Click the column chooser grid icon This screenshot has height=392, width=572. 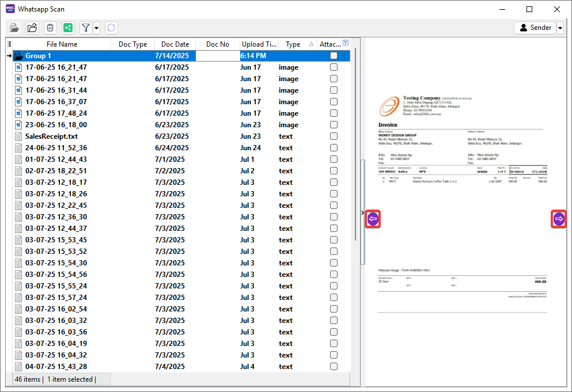pyautogui.click(x=9, y=44)
